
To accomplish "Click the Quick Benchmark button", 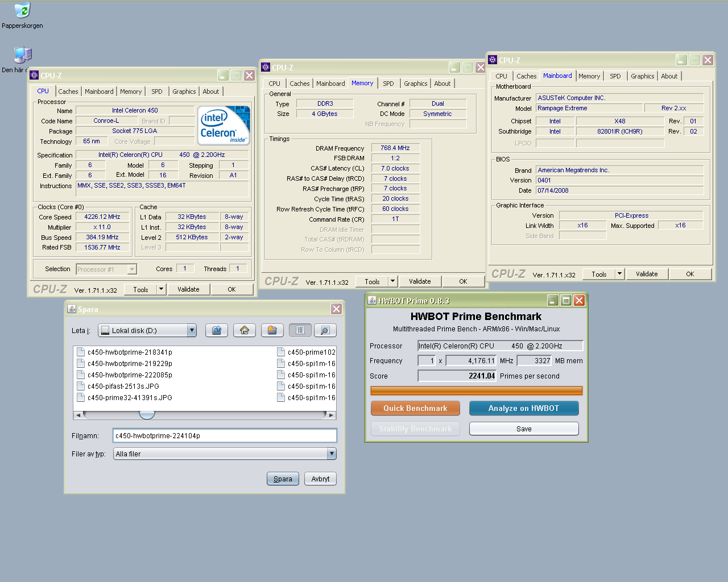I will pyautogui.click(x=415, y=408).
